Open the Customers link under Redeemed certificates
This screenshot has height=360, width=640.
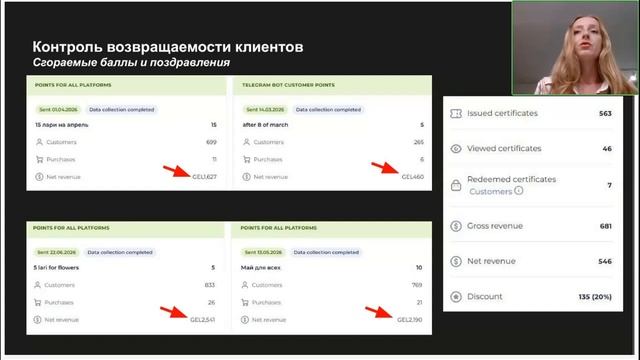[x=490, y=191]
